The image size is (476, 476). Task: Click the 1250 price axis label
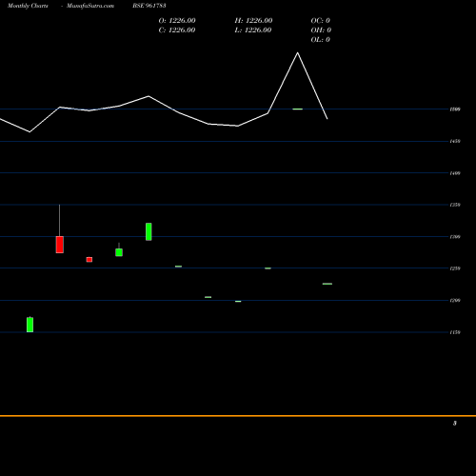pos(455,268)
